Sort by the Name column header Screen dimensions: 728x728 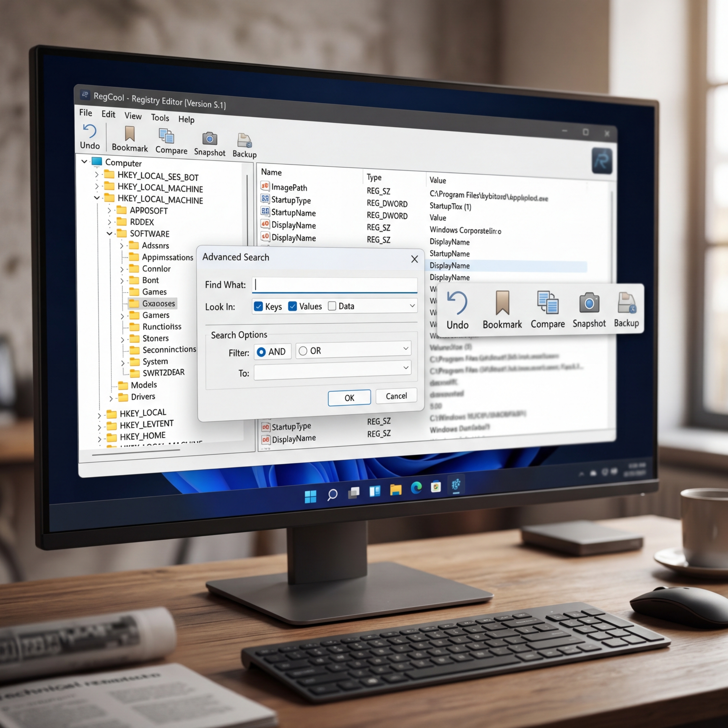click(271, 172)
